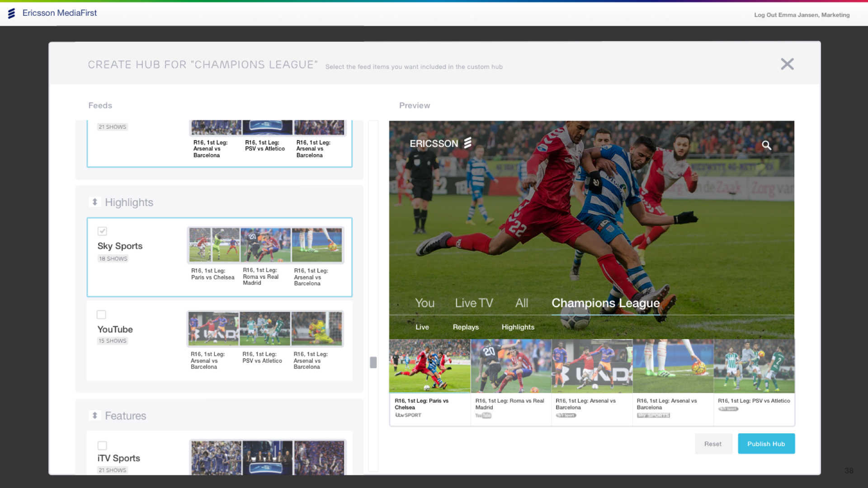This screenshot has height=488, width=868.
Task: Open the All tab in preview
Action: [x=522, y=303]
